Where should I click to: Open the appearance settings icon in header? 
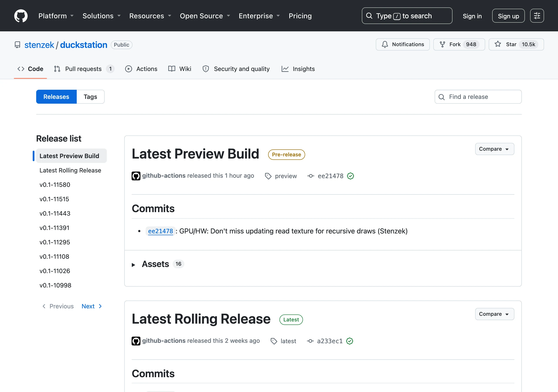pos(537,16)
